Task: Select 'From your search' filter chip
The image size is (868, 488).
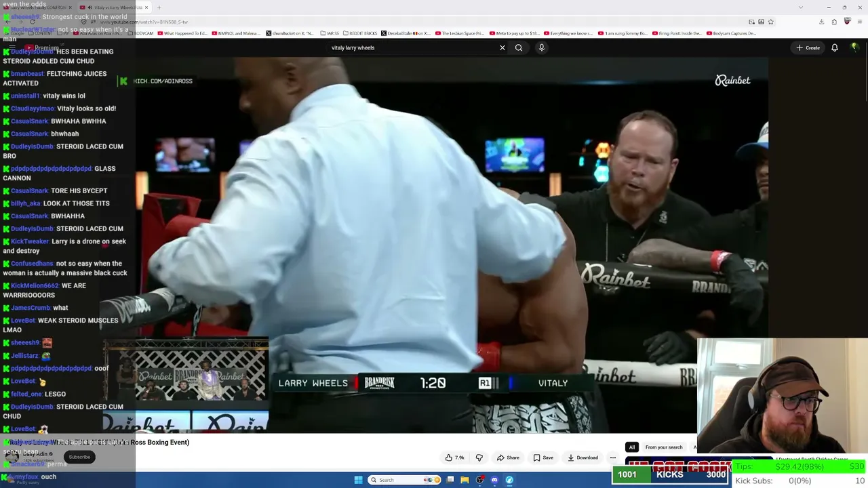Action: click(x=664, y=447)
